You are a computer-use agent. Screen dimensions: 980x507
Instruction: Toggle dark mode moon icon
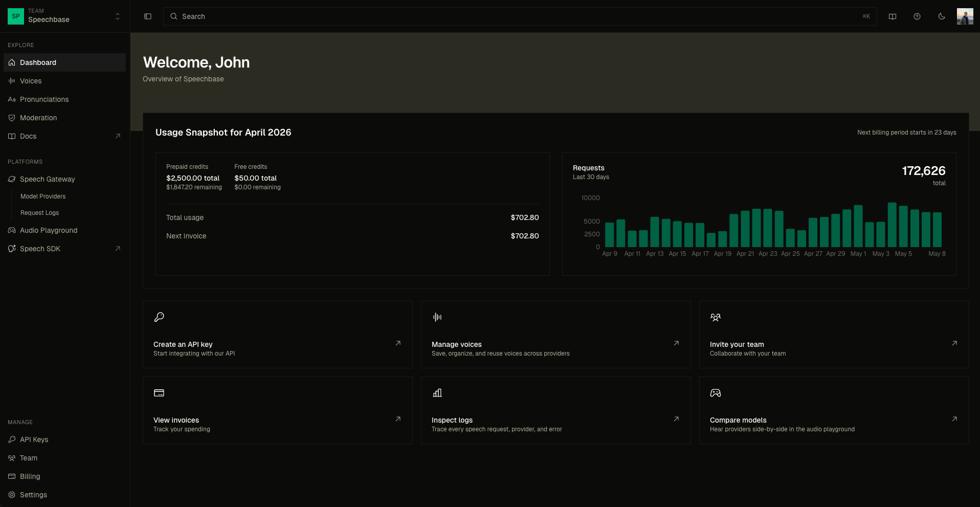point(942,16)
